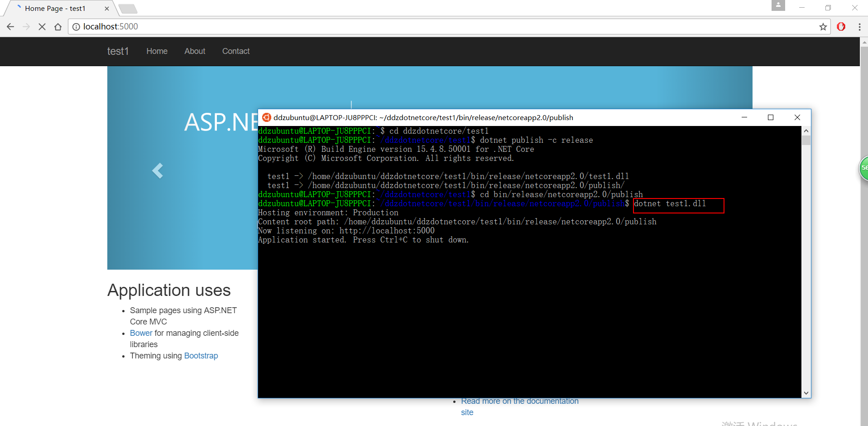Open a new browser tab
This screenshot has width=868, height=426.
click(128, 9)
